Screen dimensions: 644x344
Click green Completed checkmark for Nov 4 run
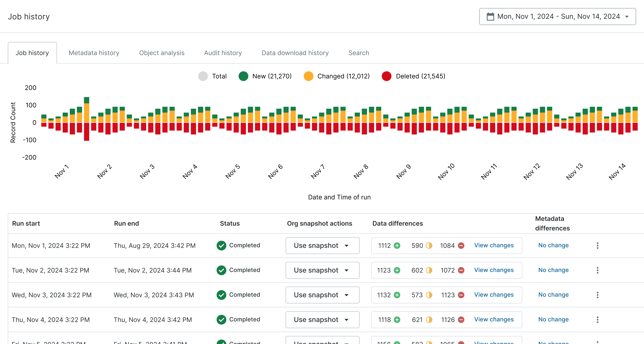pos(221,319)
